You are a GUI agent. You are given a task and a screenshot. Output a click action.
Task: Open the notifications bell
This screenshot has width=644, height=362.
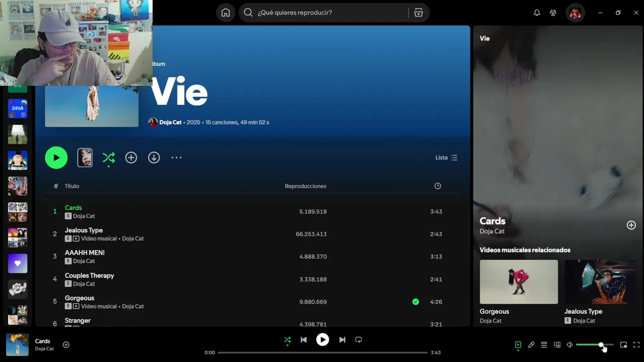pos(537,13)
